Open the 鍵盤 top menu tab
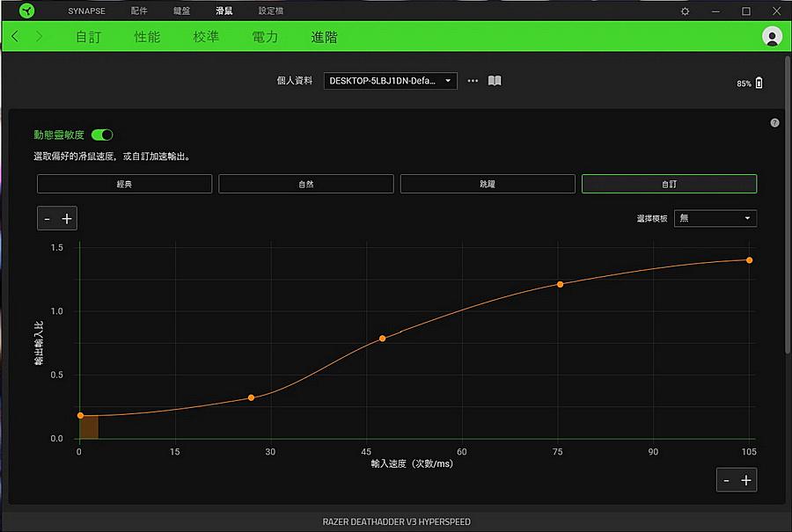 click(181, 11)
